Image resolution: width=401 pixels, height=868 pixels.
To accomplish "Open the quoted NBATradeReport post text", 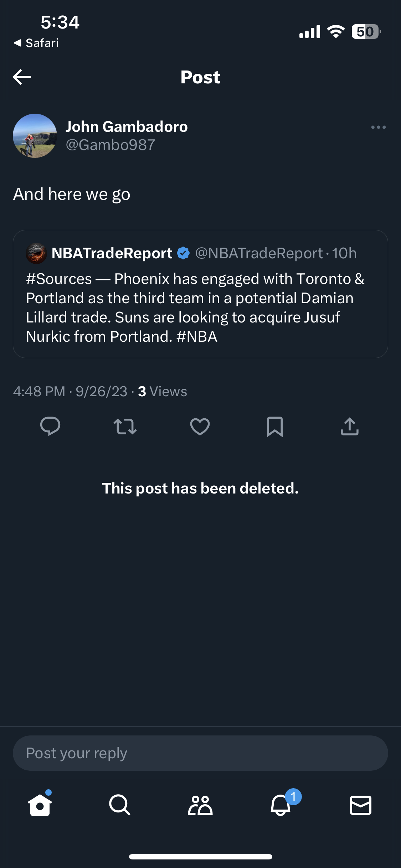I will (192, 307).
